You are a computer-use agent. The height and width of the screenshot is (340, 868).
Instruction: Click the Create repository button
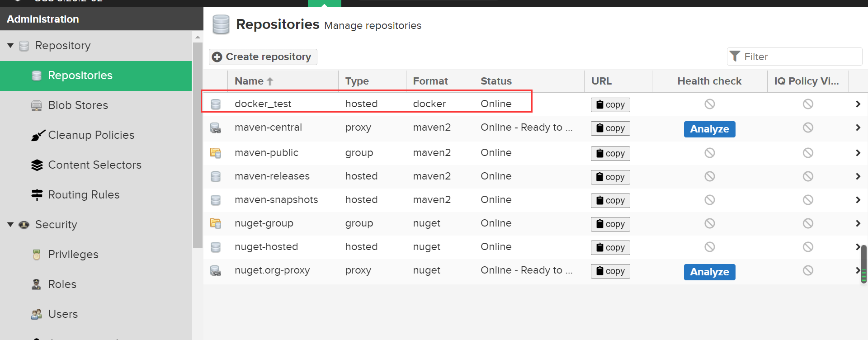(x=263, y=57)
